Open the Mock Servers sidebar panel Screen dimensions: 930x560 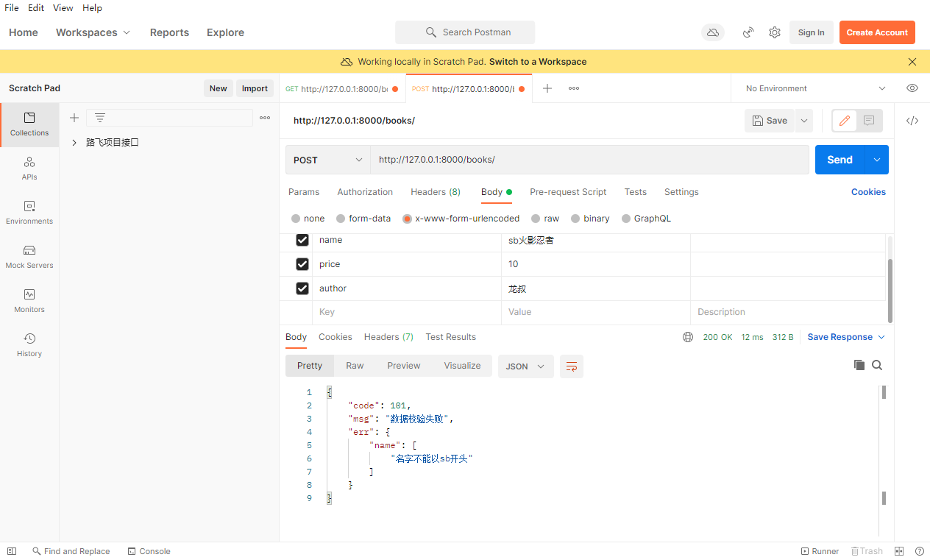pos(29,257)
